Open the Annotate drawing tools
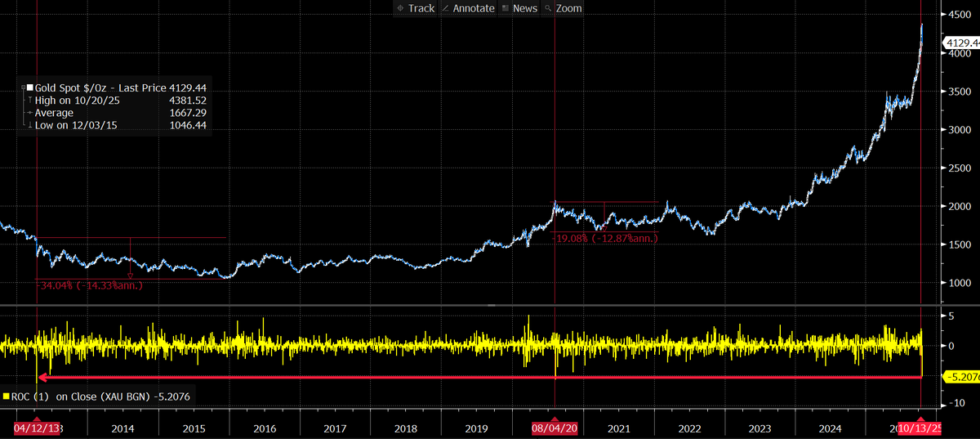 [x=468, y=8]
